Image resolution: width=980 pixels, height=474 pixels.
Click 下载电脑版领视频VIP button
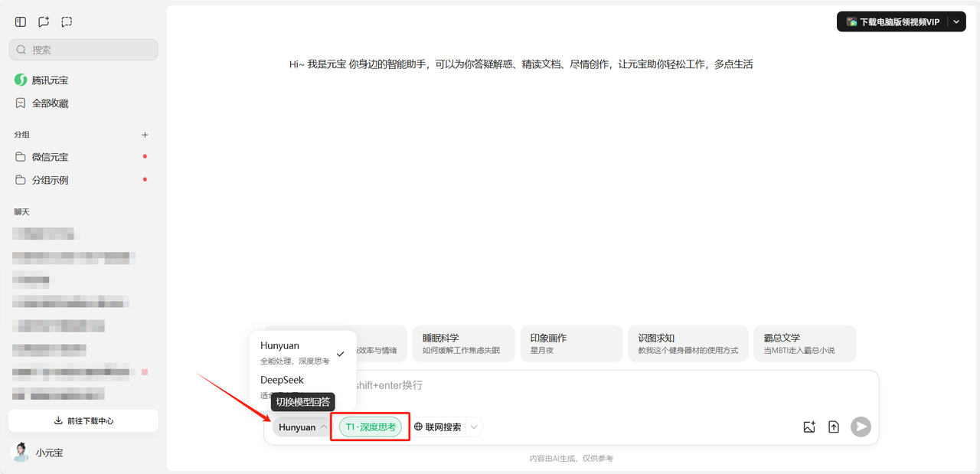coord(893,22)
